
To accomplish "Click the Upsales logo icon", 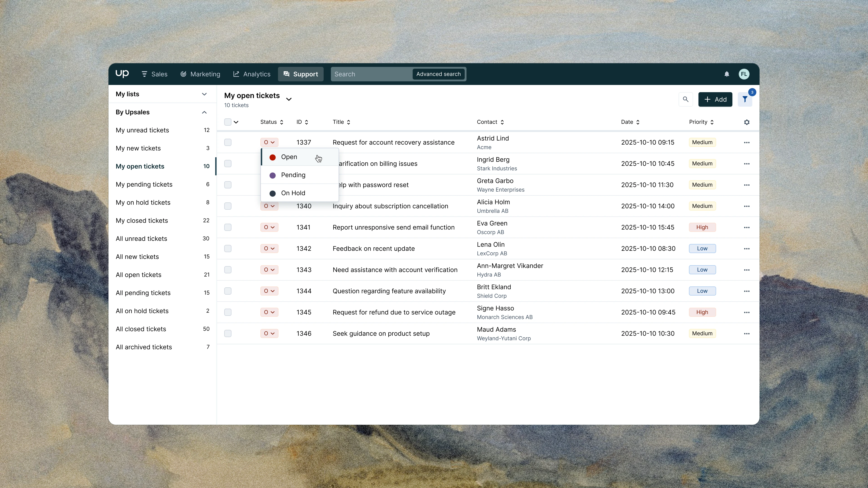I will pyautogui.click(x=122, y=74).
